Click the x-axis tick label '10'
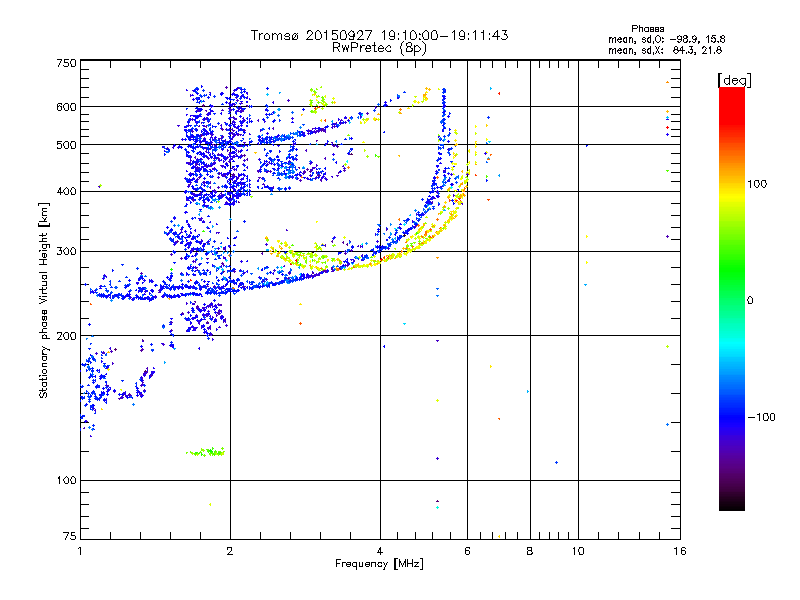800x600 pixels. pyautogui.click(x=578, y=551)
